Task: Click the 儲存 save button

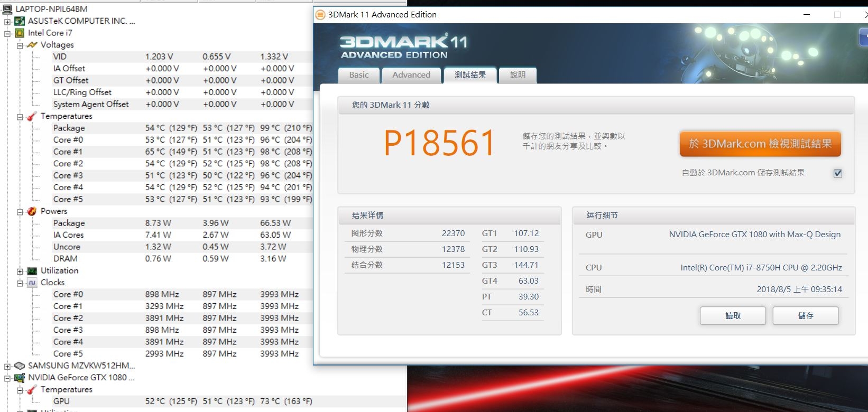Action: [x=806, y=316]
